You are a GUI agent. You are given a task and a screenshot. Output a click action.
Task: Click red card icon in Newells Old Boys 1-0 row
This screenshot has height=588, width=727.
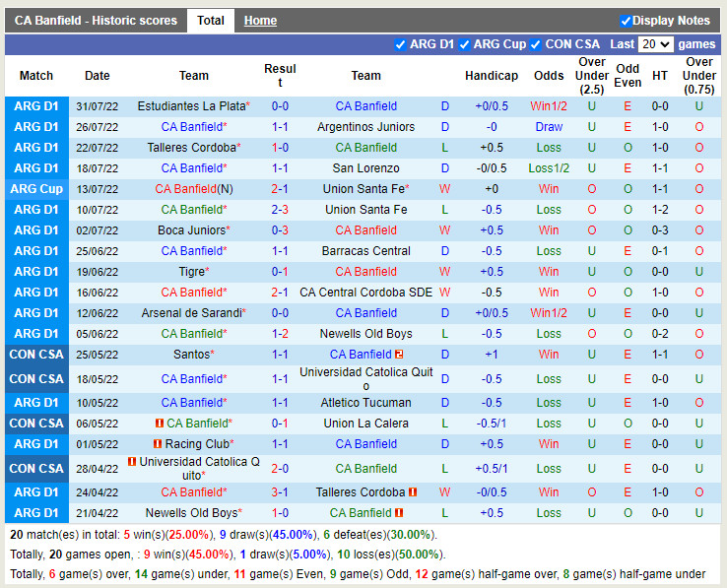[x=399, y=513]
